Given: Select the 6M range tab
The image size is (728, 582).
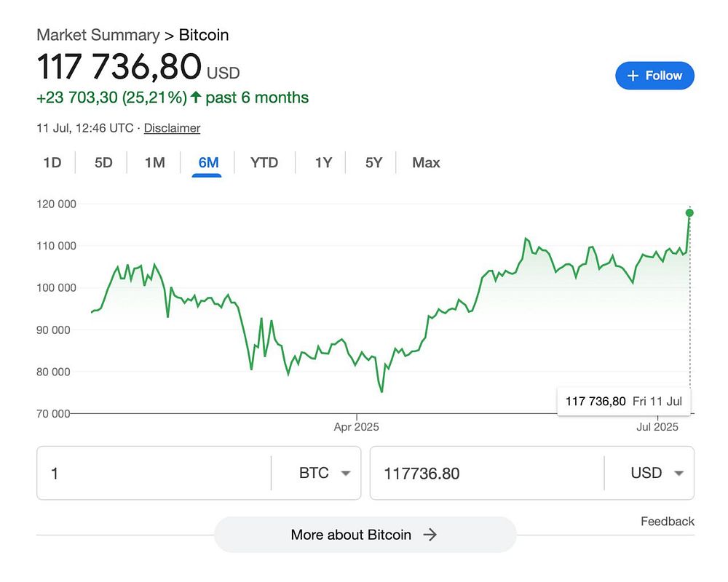Looking at the screenshot, I should [x=208, y=162].
